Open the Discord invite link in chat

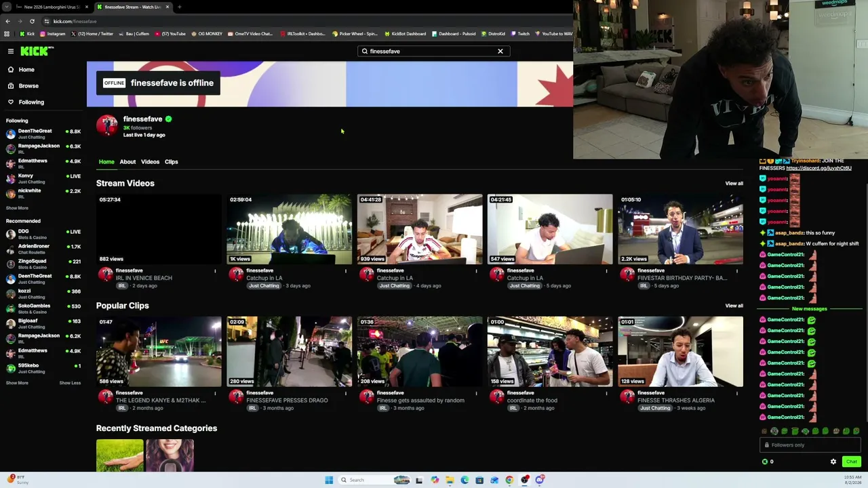pyautogui.click(x=819, y=168)
